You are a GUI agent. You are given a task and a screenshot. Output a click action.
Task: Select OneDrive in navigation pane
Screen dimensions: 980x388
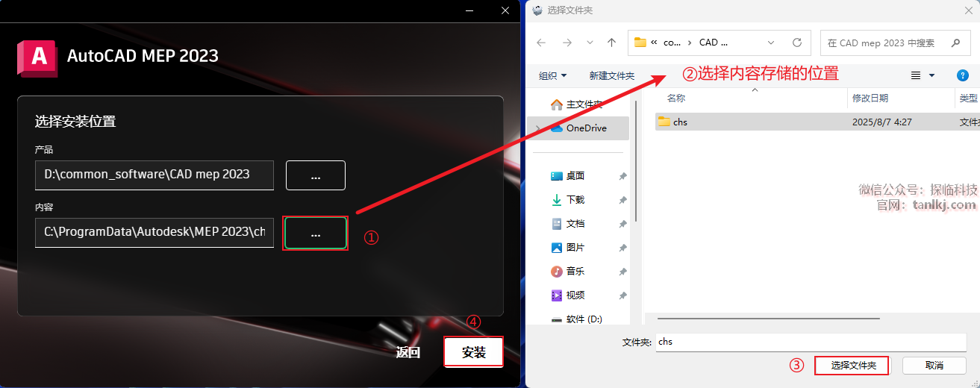coord(578,128)
